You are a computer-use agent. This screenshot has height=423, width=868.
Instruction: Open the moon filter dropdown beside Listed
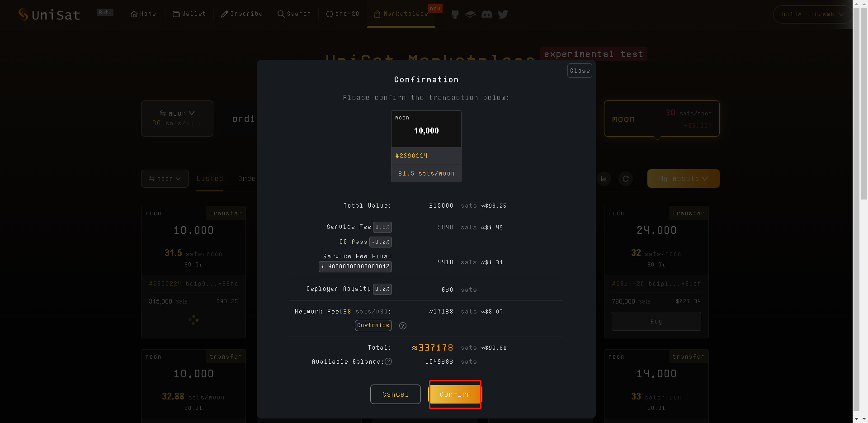coord(165,179)
